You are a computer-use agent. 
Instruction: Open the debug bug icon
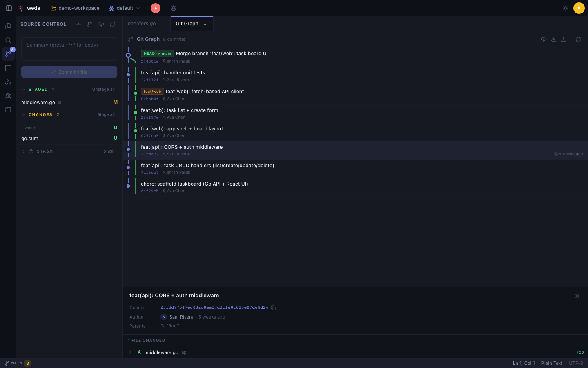tap(8, 96)
